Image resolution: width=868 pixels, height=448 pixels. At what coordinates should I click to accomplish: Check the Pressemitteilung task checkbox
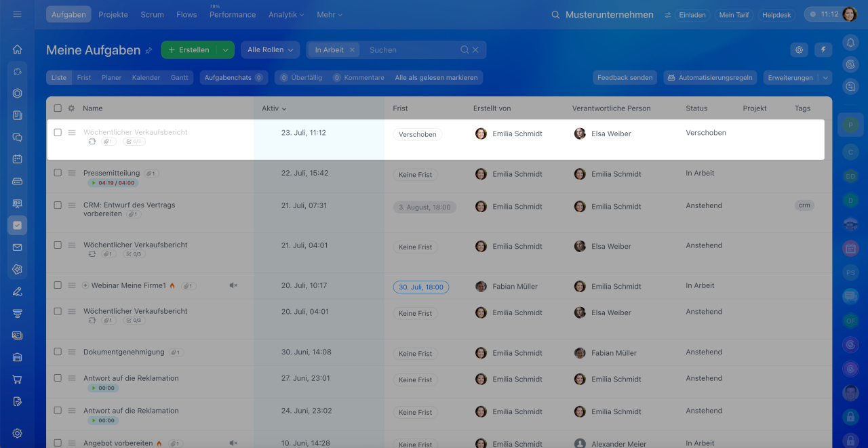pos(58,173)
